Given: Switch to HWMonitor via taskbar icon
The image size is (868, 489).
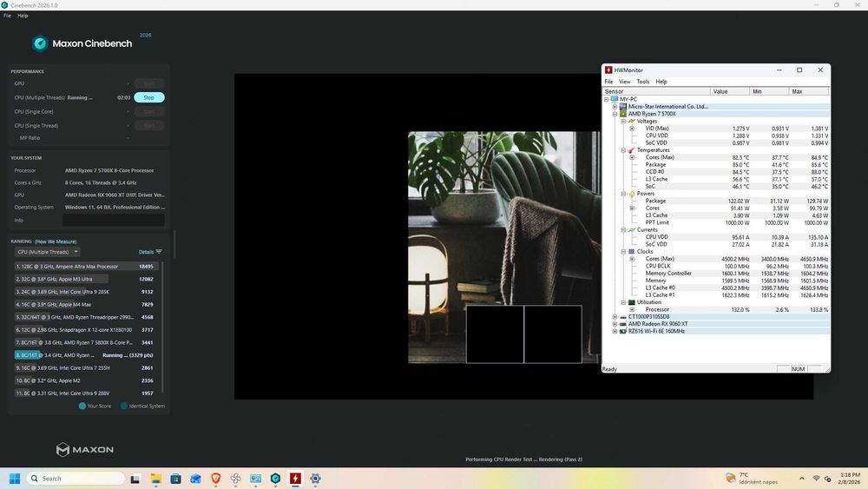Looking at the screenshot, I should tap(295, 479).
